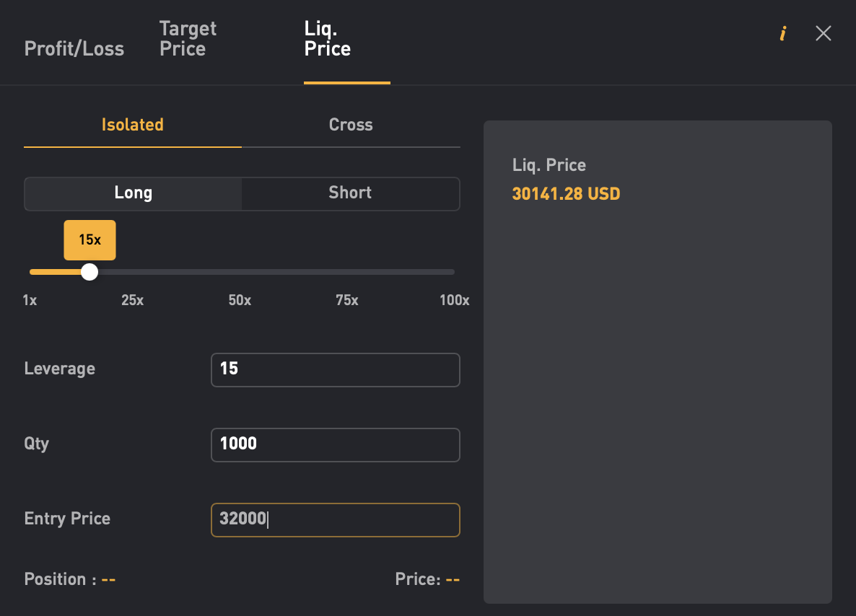
Task: Click the leverage slider handle
Action: pos(89,272)
